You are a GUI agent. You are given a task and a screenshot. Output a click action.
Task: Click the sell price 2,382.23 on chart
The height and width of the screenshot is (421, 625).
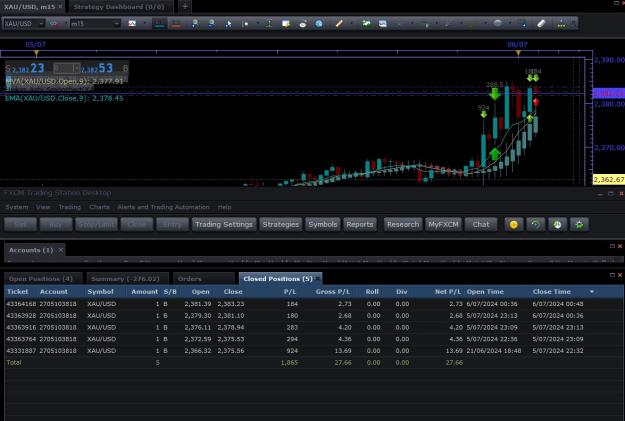click(x=28, y=68)
